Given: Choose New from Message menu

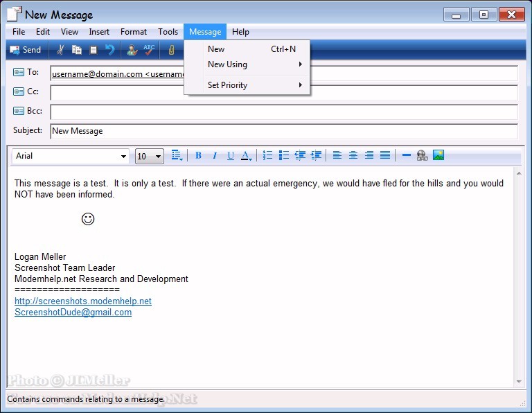Looking at the screenshot, I should coord(247,49).
